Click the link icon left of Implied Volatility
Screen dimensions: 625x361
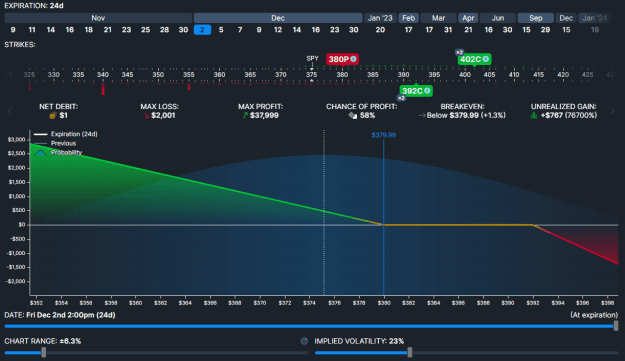(x=304, y=341)
